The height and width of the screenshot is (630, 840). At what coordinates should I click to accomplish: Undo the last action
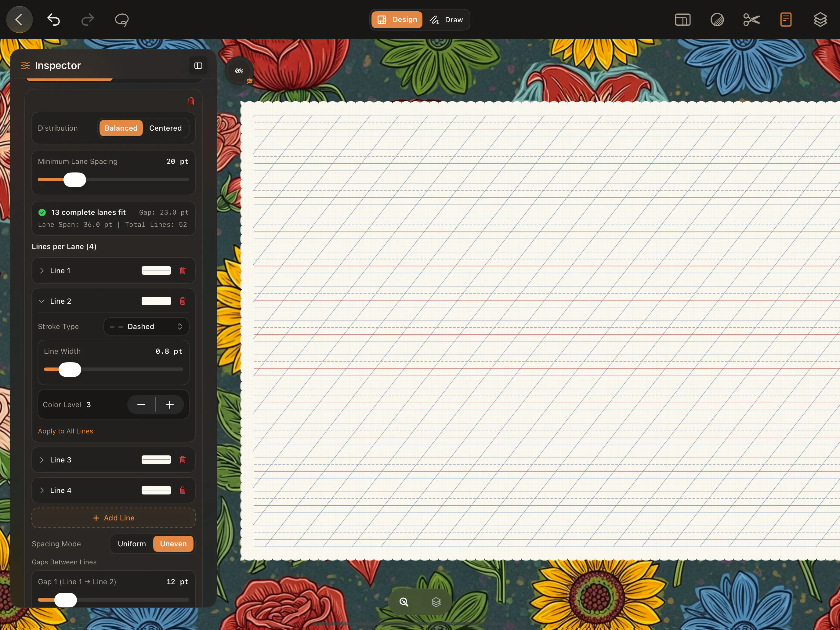tap(53, 19)
